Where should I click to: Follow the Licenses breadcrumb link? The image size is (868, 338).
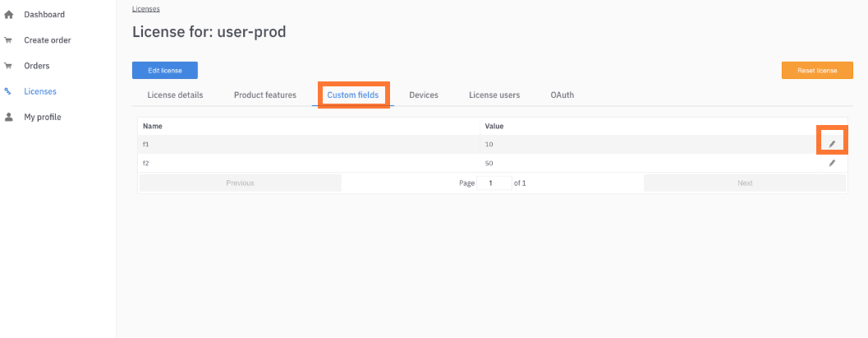click(146, 8)
